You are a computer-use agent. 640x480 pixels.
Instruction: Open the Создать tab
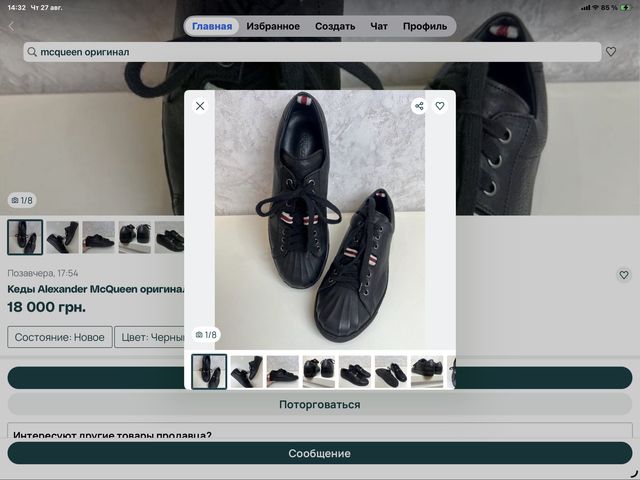(x=335, y=26)
